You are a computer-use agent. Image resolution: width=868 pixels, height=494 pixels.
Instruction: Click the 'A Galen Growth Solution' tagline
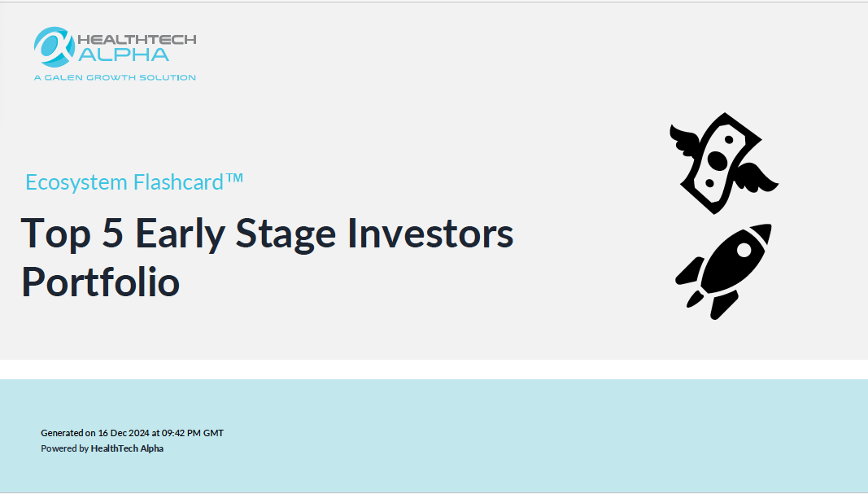115,77
